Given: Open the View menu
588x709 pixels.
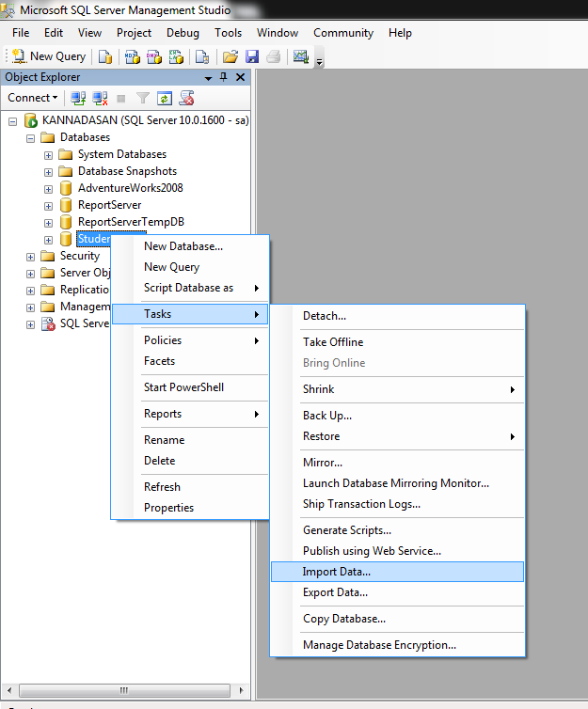Looking at the screenshot, I should [89, 33].
